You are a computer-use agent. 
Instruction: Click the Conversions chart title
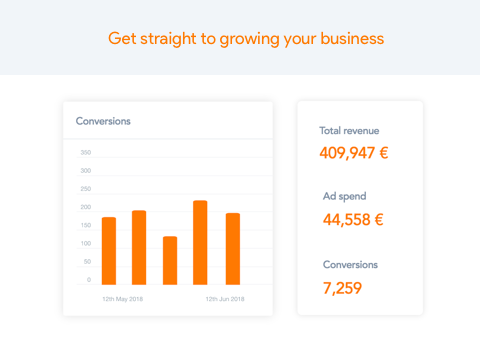tap(103, 121)
